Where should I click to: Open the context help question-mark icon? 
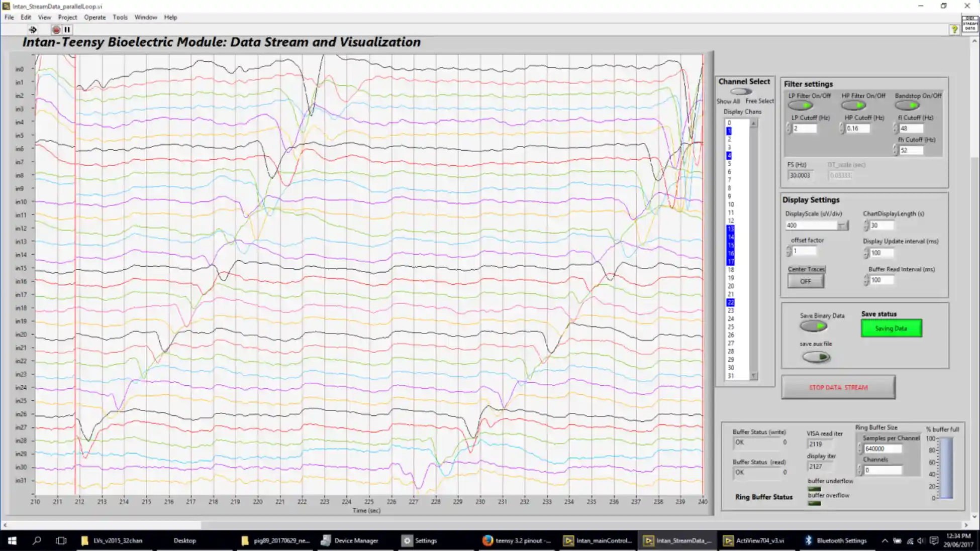tap(954, 30)
